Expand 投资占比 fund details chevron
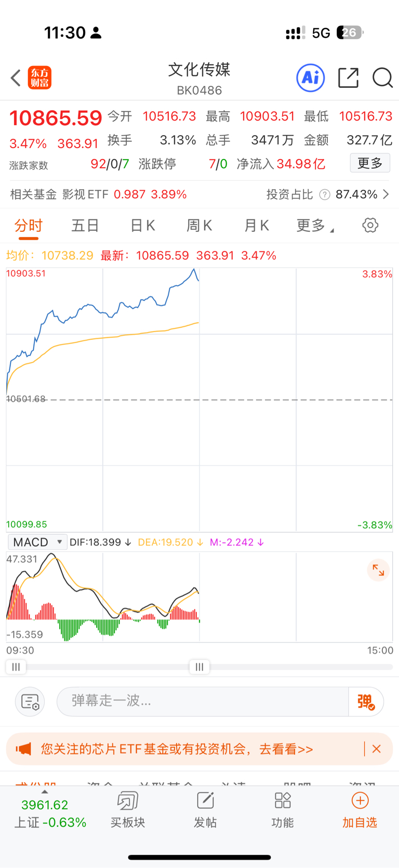The image size is (399, 868). pyautogui.click(x=386, y=194)
